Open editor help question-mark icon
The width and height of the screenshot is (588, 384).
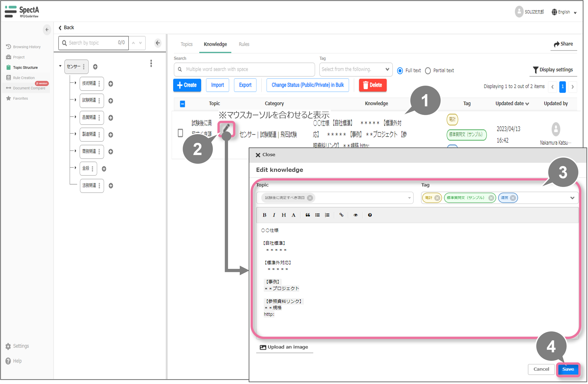click(370, 215)
